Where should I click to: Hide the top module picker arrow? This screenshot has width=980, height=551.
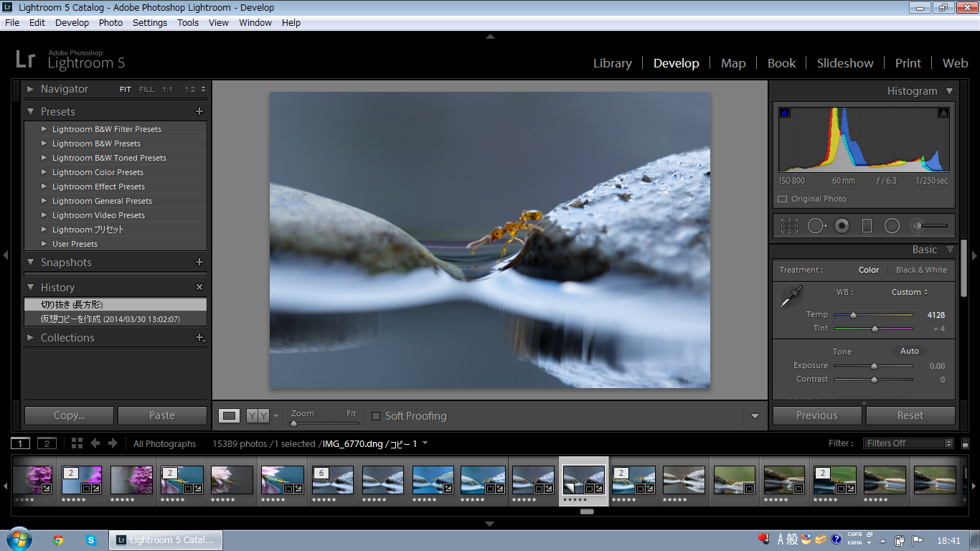490,36
